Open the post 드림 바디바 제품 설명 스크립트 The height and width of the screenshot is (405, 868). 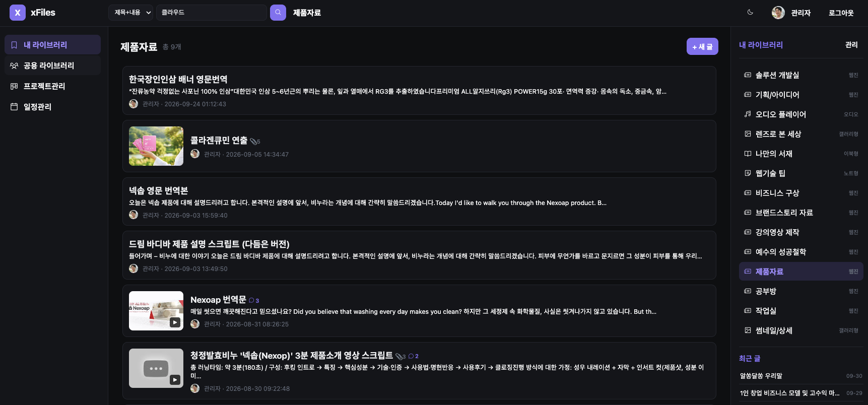[419, 255]
